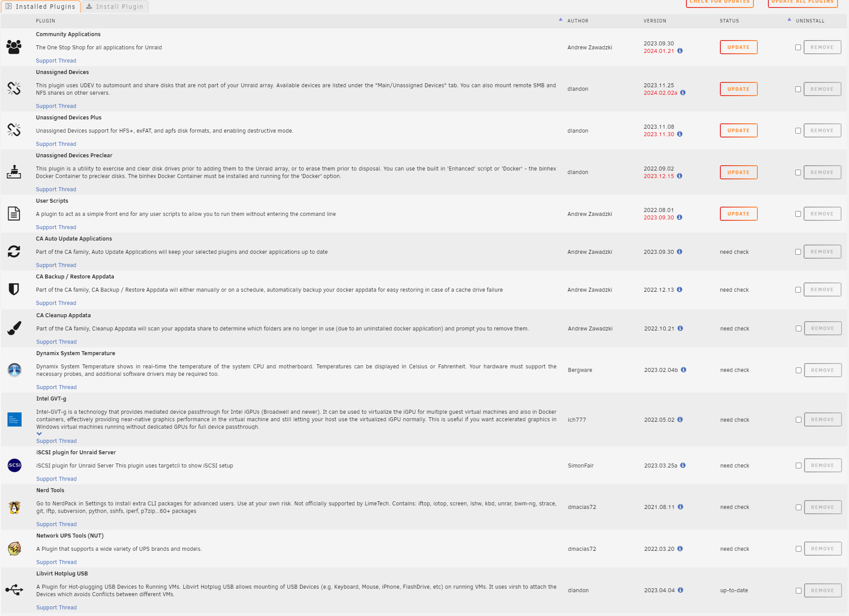Click the iSCSI plugin icon
Image resolution: width=849 pixels, height=616 pixels.
(x=14, y=465)
